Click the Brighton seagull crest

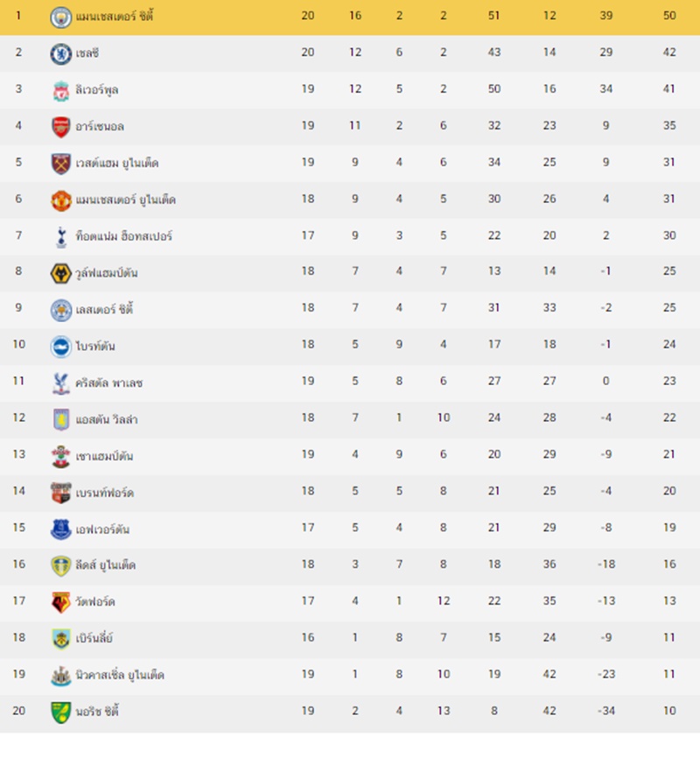pos(61,347)
